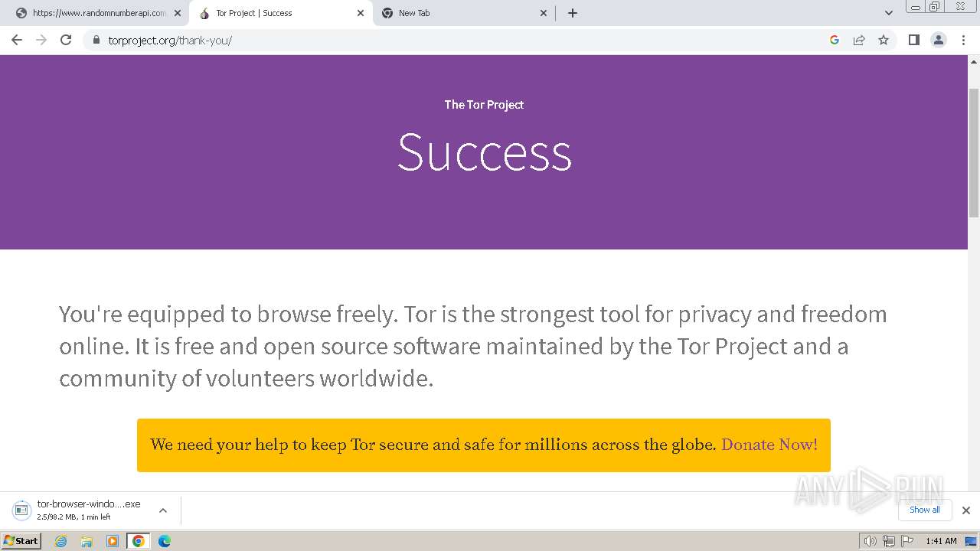View site information via the padlock icon
Viewport: 980px width, 551px height.
pos(96,40)
